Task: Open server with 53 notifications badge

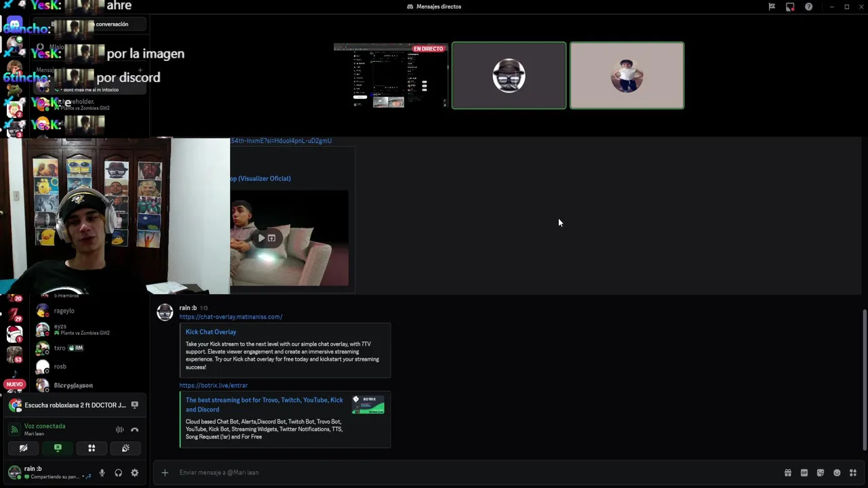Action: [x=14, y=354]
